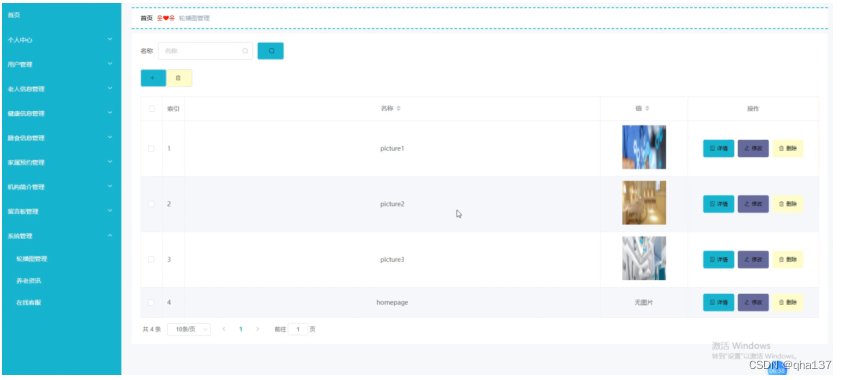
Task: Click 修改 edit for picture1
Action: click(753, 149)
